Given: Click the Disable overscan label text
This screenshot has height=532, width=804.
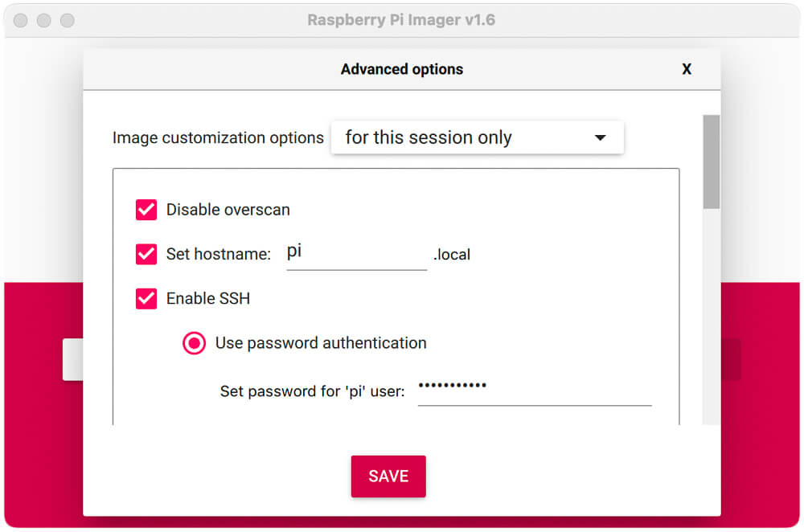Looking at the screenshot, I should [228, 210].
